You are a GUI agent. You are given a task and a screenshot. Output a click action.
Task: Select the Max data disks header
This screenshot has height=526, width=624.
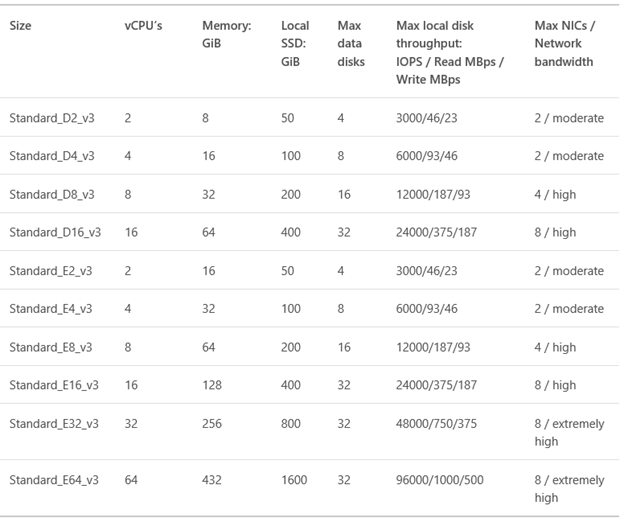tap(351, 44)
